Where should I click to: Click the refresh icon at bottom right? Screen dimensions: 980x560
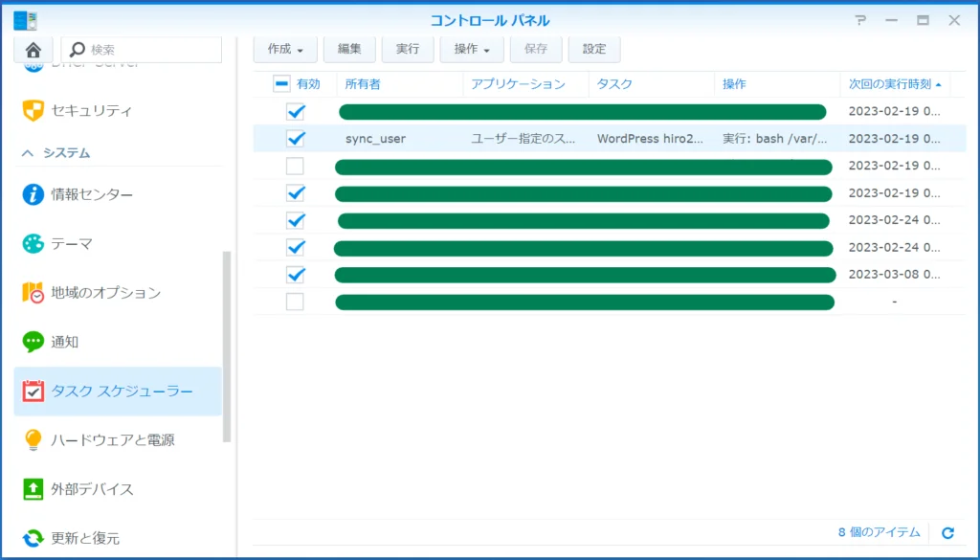click(947, 532)
